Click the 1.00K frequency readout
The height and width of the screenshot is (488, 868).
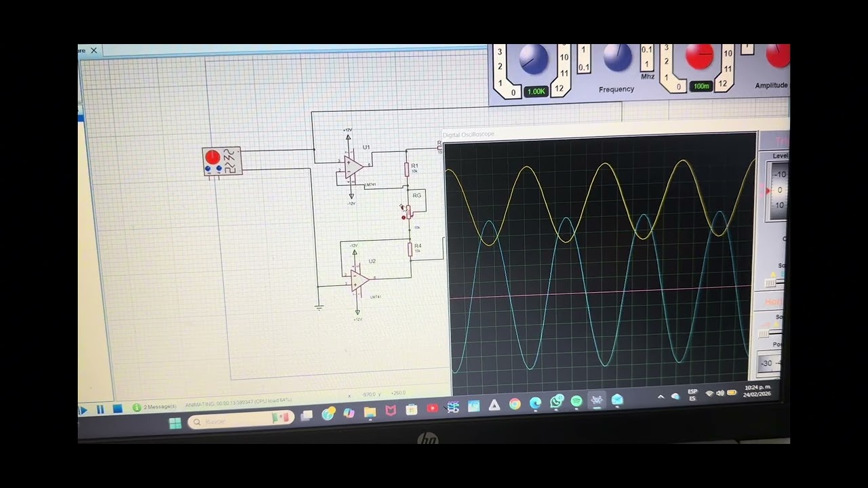coord(536,91)
